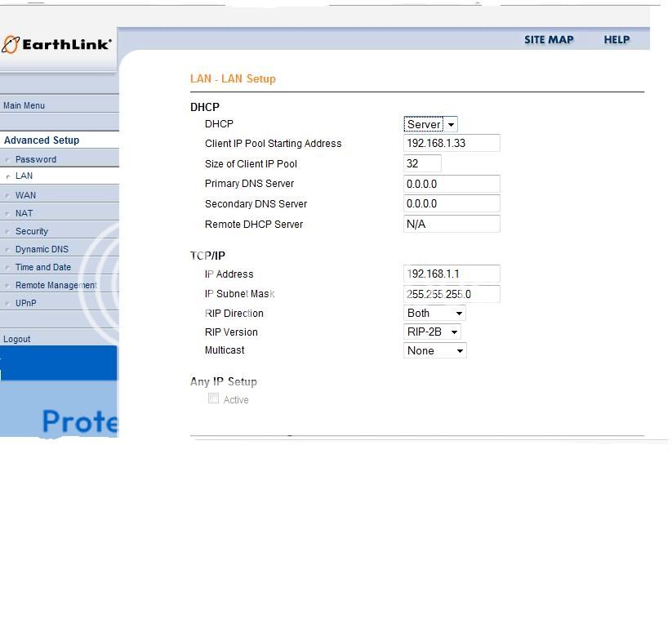672x619 pixels.
Task: Expand the DHCP mode dropdown
Action: click(430, 124)
